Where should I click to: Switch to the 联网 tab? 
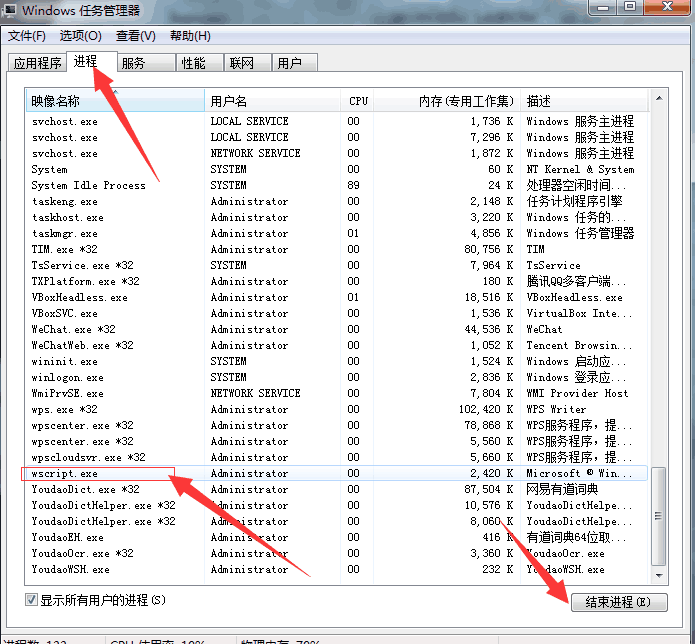(x=241, y=63)
